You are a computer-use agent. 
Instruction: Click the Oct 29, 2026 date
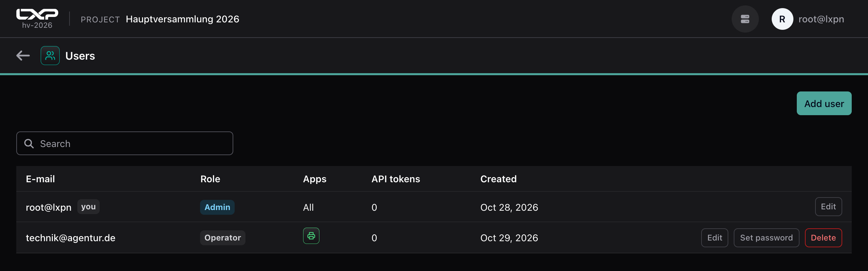(x=509, y=238)
